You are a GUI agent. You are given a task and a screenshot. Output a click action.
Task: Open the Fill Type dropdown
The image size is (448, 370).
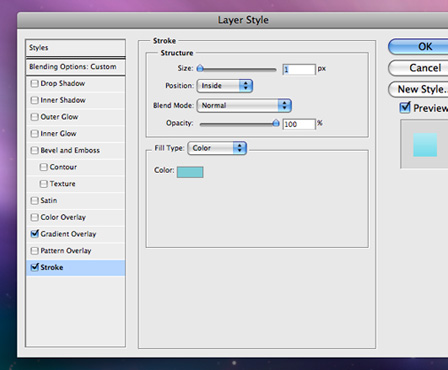point(217,148)
